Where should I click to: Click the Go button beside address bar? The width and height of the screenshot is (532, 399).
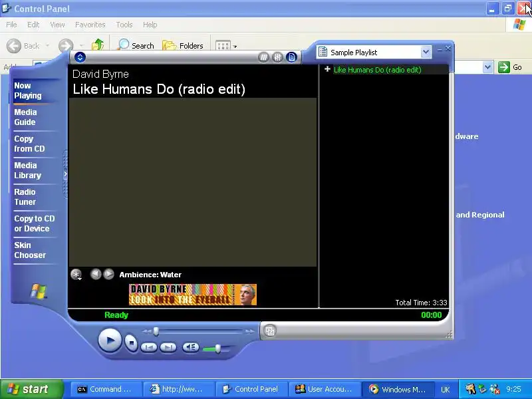pos(510,67)
